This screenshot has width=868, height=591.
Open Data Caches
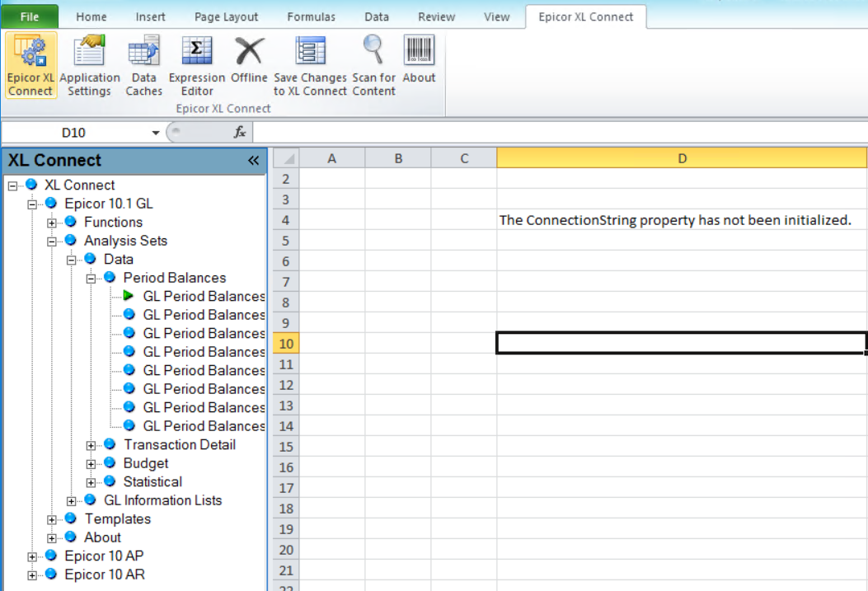[x=144, y=65]
